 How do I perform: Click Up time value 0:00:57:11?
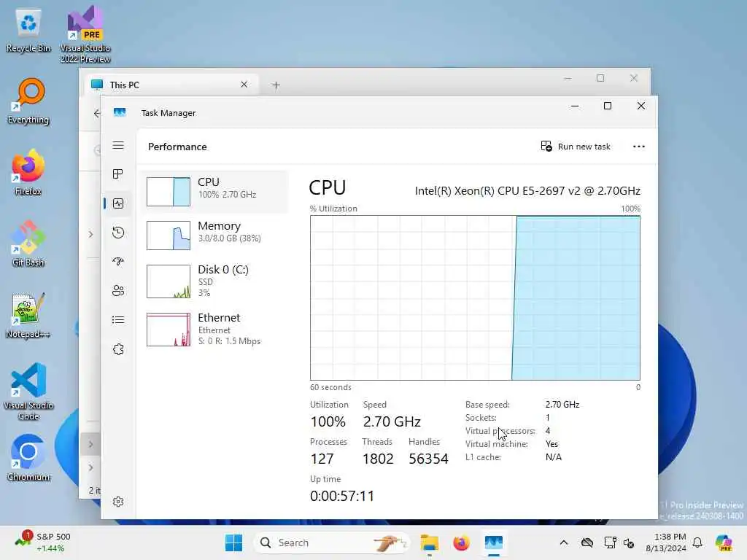click(341, 496)
